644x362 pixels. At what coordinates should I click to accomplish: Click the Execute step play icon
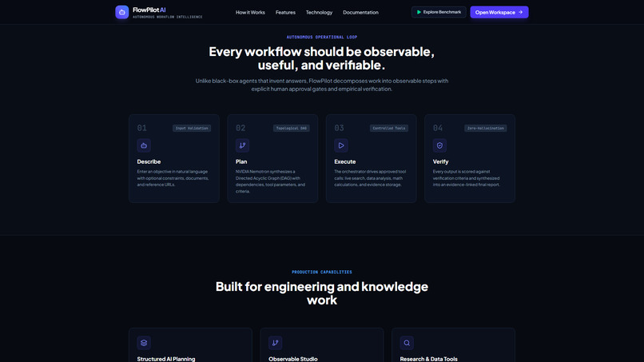click(x=341, y=145)
